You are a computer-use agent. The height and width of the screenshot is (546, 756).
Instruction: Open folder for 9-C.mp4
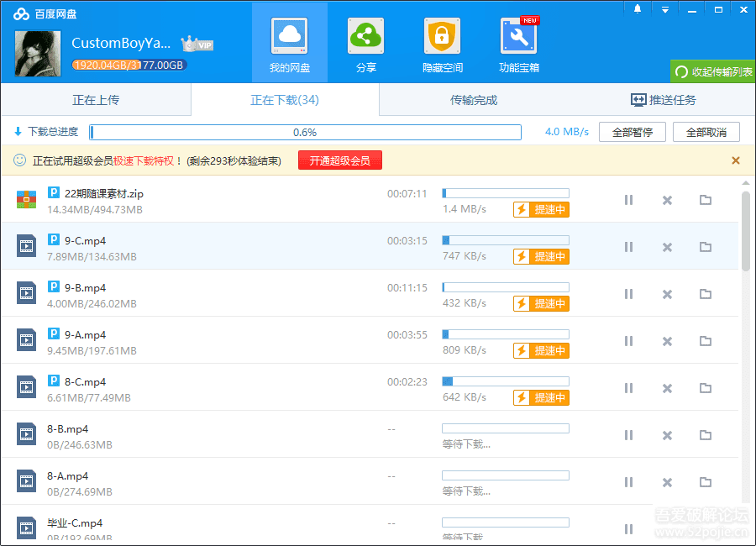706,247
